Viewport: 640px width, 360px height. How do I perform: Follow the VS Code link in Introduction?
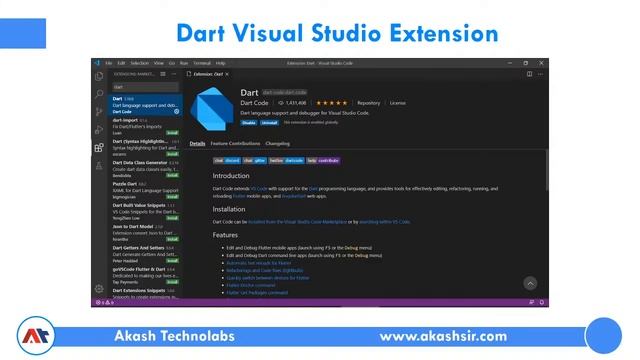(259, 189)
